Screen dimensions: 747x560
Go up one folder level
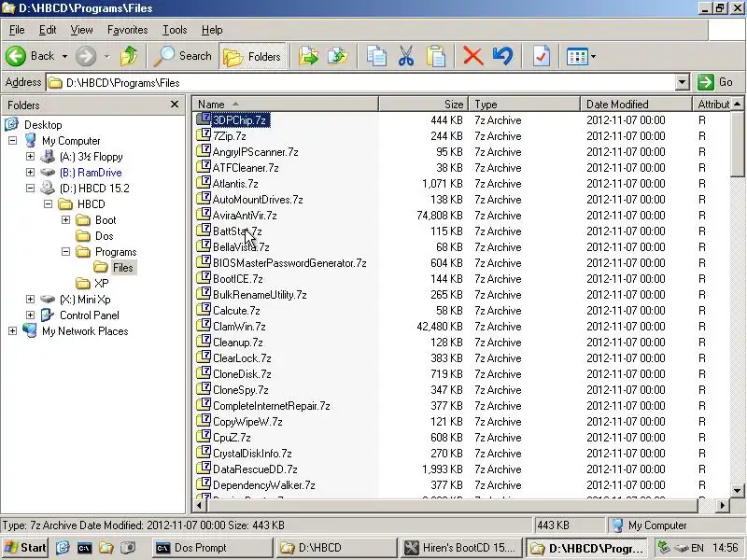coord(129,56)
